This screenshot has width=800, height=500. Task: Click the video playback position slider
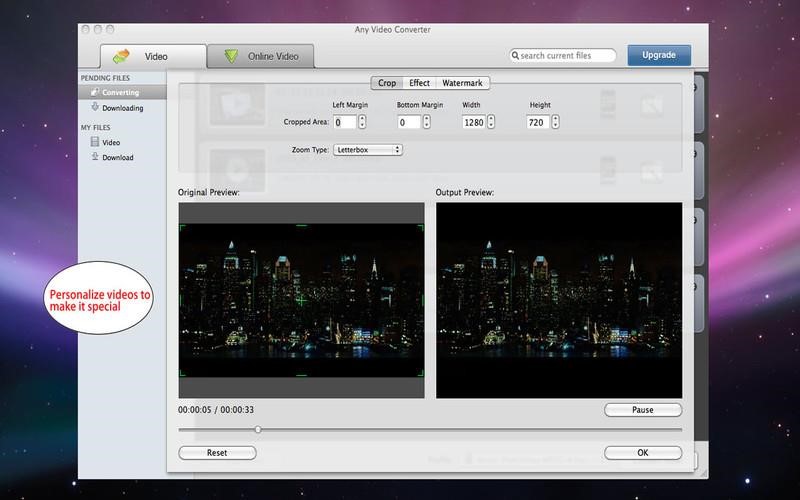(x=258, y=429)
